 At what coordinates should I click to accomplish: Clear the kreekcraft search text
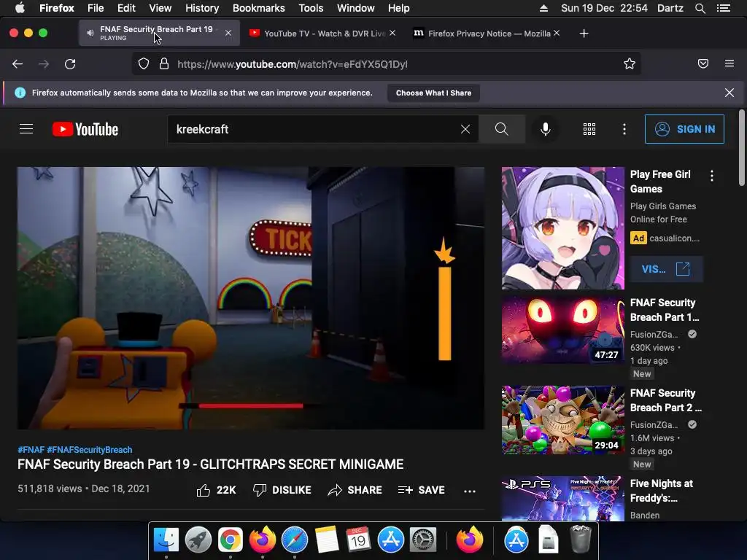[x=465, y=129]
